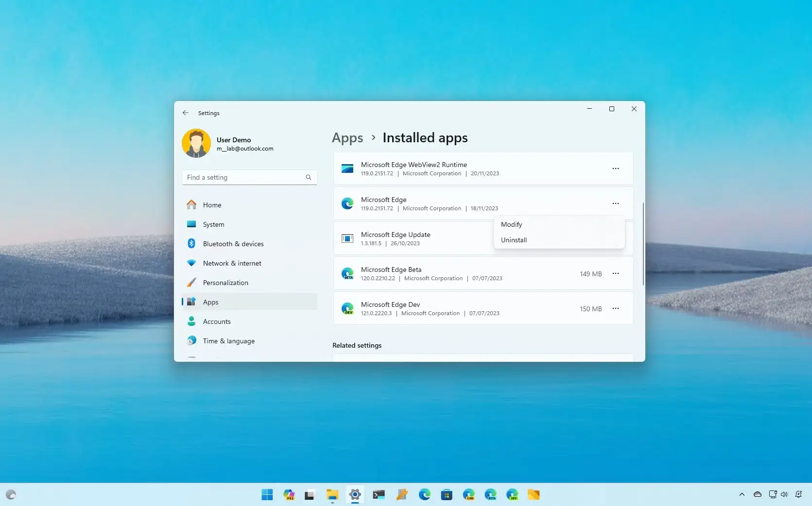Open Microsoft Store from the taskbar
Viewport: 812px width, 506px height.
(x=447, y=495)
